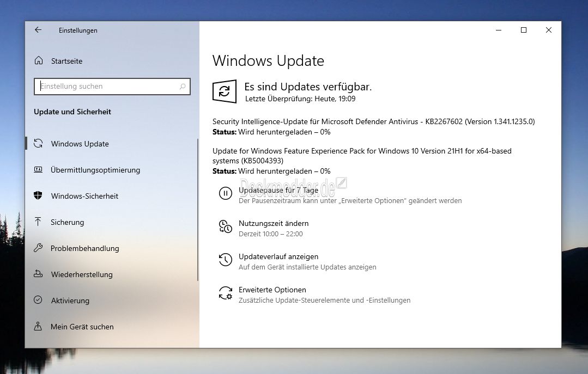Pause updates via Updatepause für 7 Tage

278,190
